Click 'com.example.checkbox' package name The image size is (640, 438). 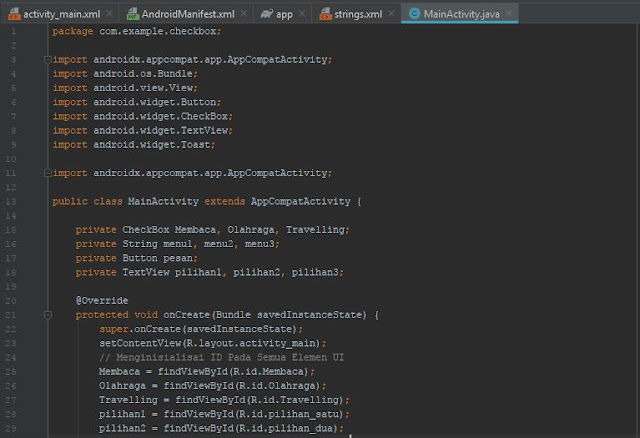pyautogui.click(x=158, y=31)
